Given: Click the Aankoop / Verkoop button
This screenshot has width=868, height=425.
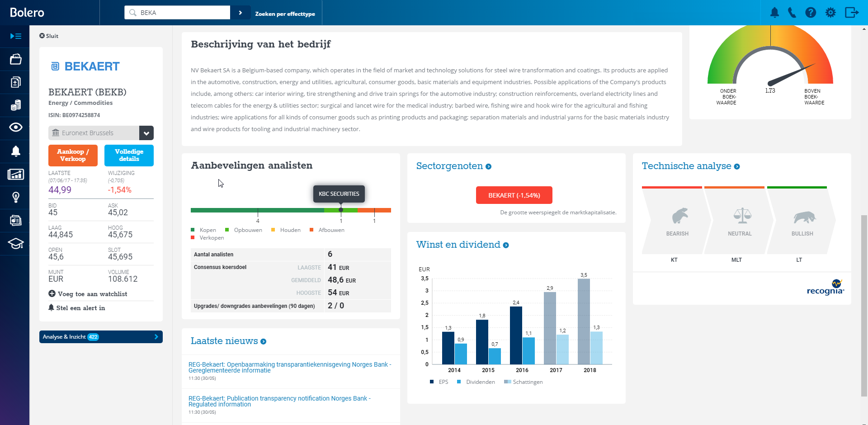Looking at the screenshot, I should point(73,156).
